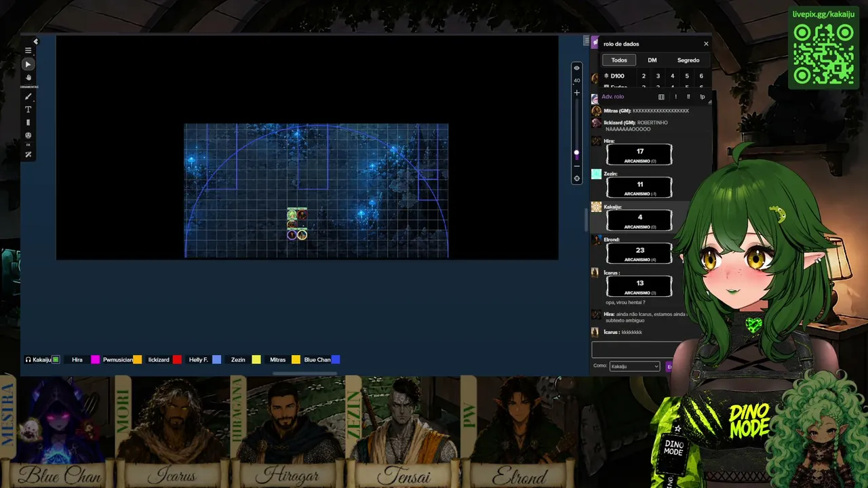Open the purple chat tab icon
The height and width of the screenshot is (488, 868).
[x=595, y=43]
